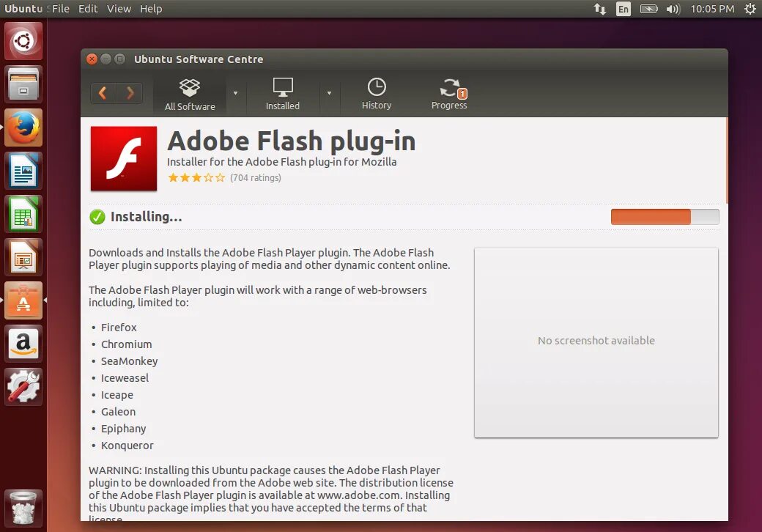Open the Edit menu
The height and width of the screenshot is (532, 762).
(x=88, y=9)
